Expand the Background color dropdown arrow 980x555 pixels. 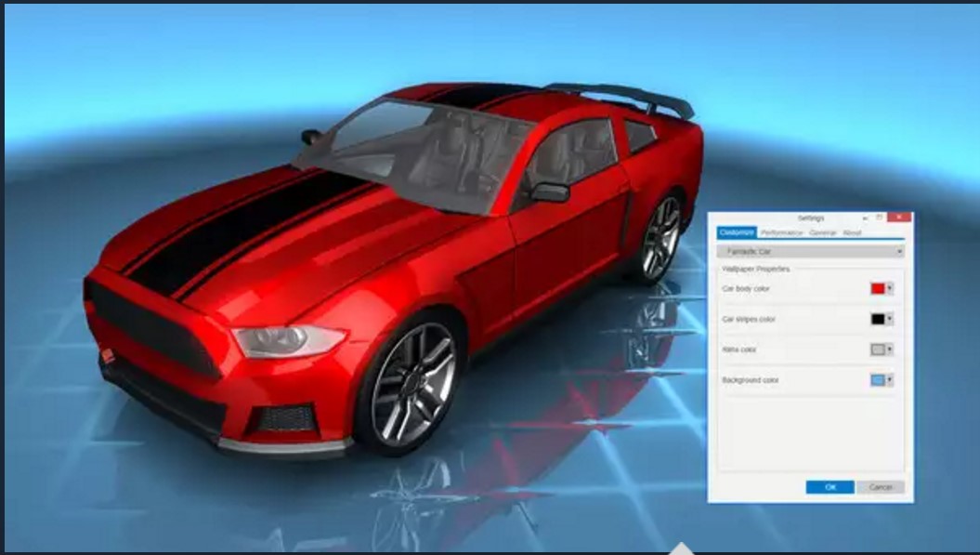coord(890,380)
